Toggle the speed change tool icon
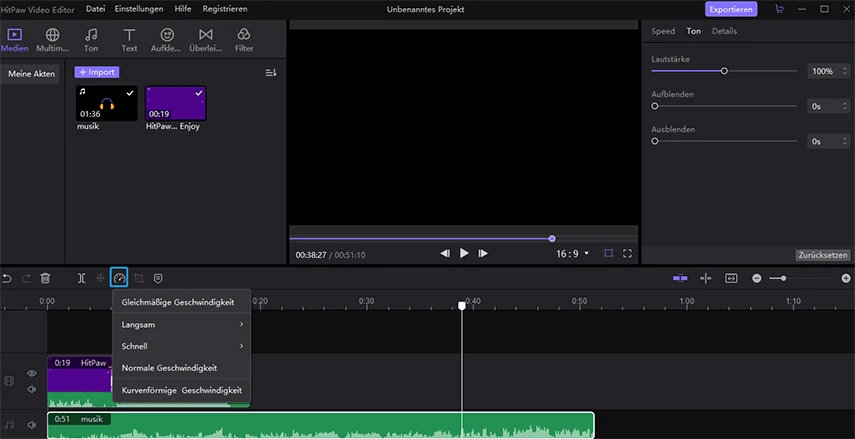The width and height of the screenshot is (855, 439). (x=119, y=278)
